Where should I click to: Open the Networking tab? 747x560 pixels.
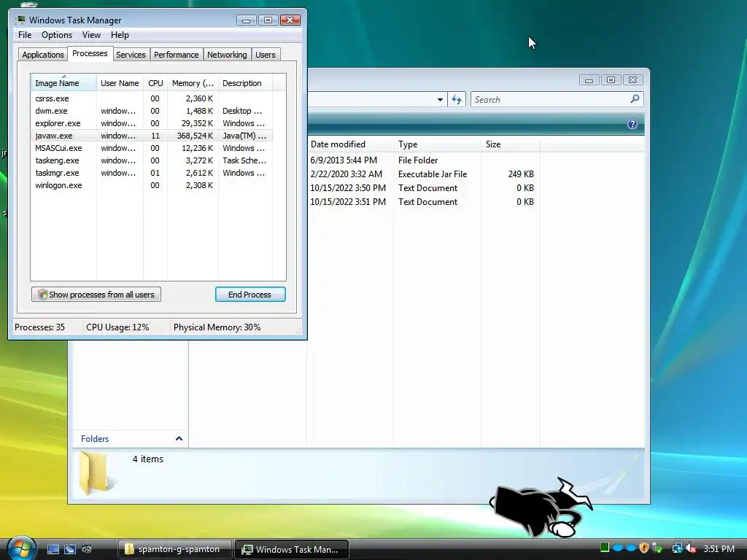click(227, 55)
